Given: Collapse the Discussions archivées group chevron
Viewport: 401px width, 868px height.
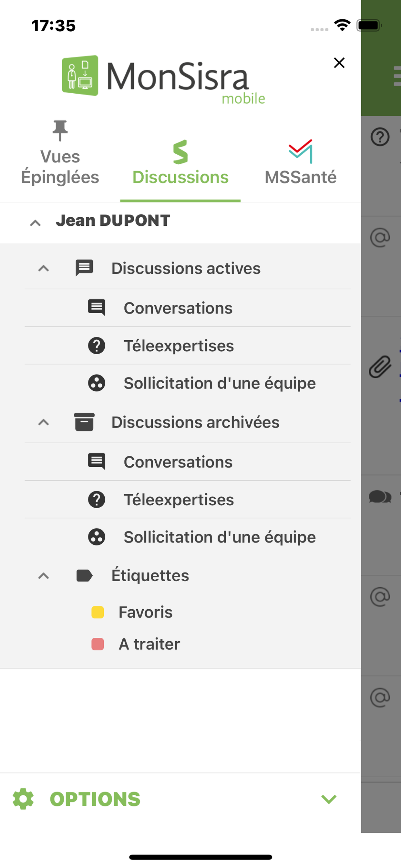Looking at the screenshot, I should click(44, 422).
